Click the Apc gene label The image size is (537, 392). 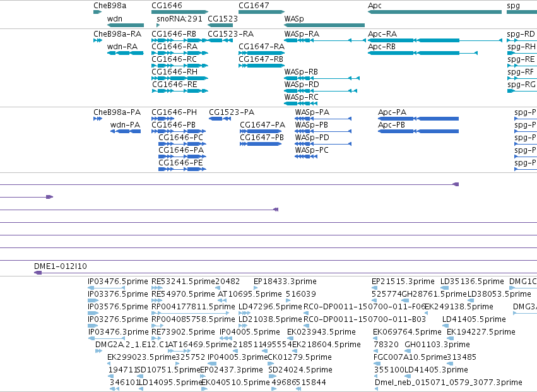tap(375, 6)
